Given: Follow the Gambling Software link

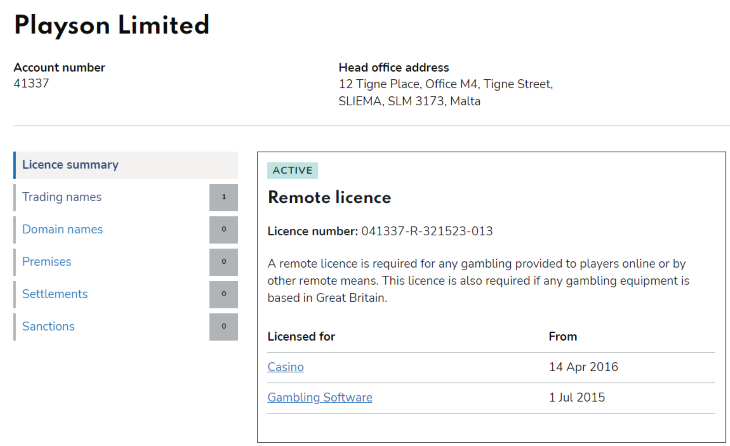Looking at the screenshot, I should [320, 397].
